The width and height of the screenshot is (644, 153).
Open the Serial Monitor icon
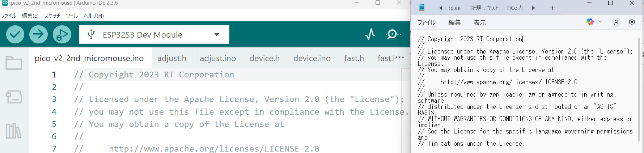393,34
